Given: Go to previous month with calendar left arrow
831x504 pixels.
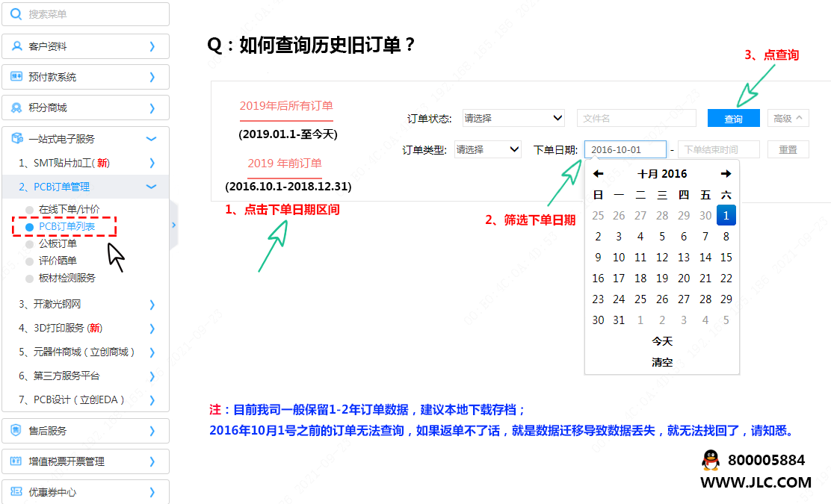Looking at the screenshot, I should (598, 174).
